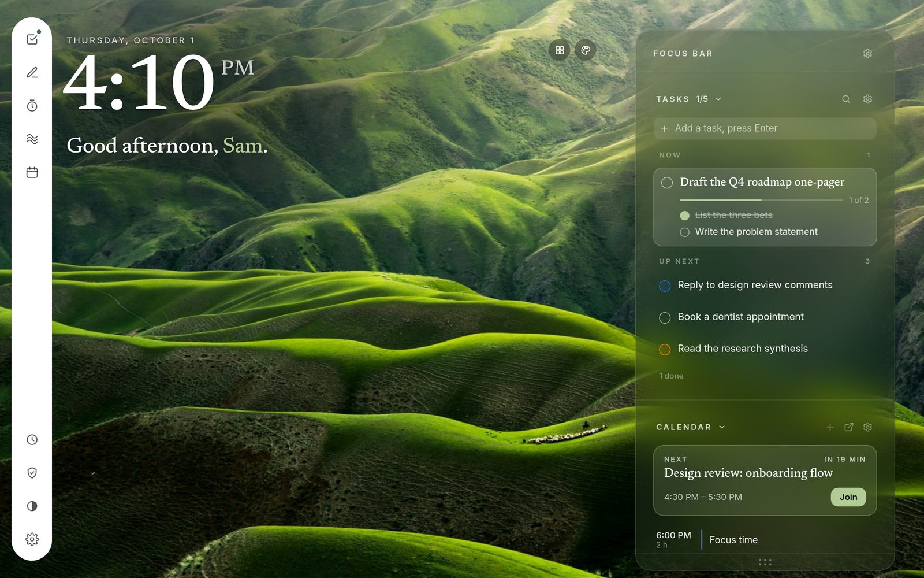
Task: Uncheck List the three bets subtask
Action: pos(685,216)
